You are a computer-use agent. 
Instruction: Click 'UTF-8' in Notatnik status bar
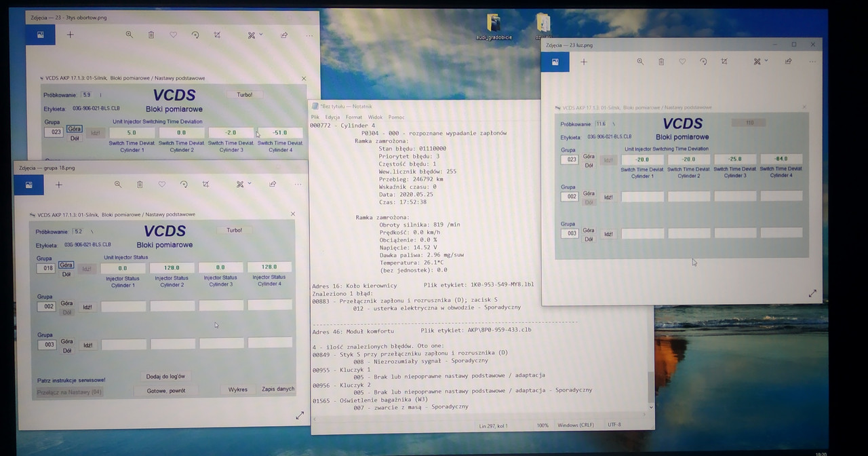click(614, 425)
